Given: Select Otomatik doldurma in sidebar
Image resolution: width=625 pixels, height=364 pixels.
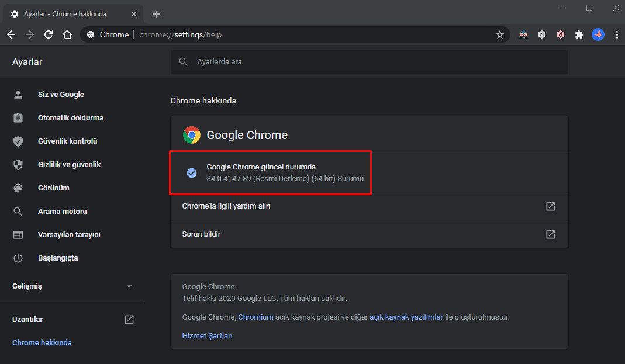Looking at the screenshot, I should point(70,118).
